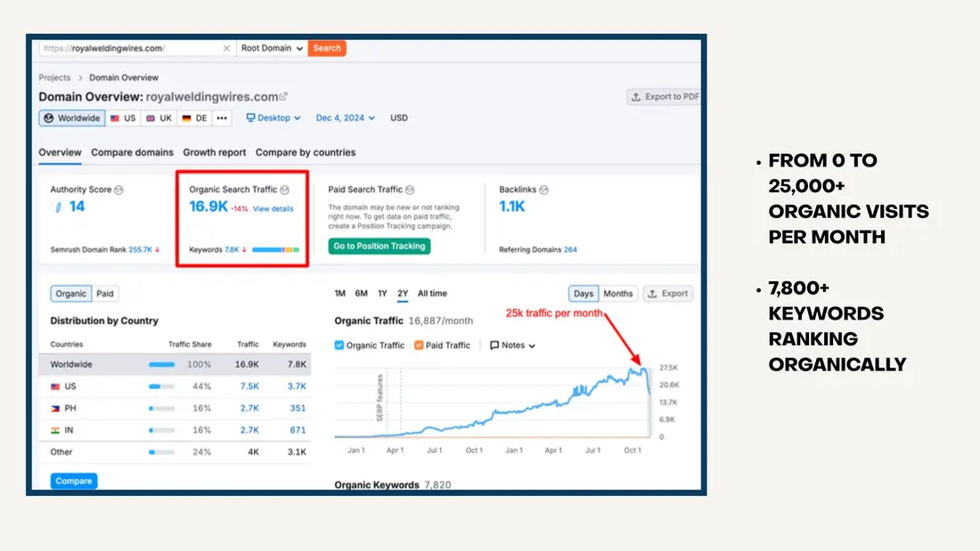Image resolution: width=980 pixels, height=551 pixels.
Task: Click US traffic value 7.5K
Action: 249,386
